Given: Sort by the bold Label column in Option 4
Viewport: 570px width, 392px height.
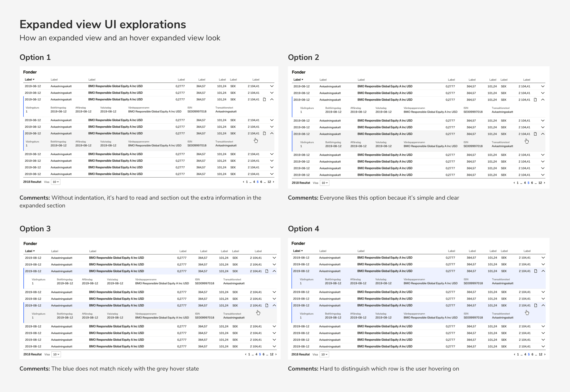Looking at the screenshot, I should pyautogui.click(x=298, y=251).
